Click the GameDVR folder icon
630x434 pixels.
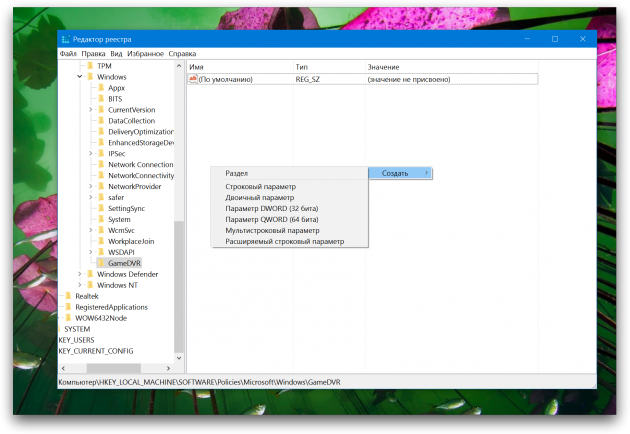coord(101,262)
